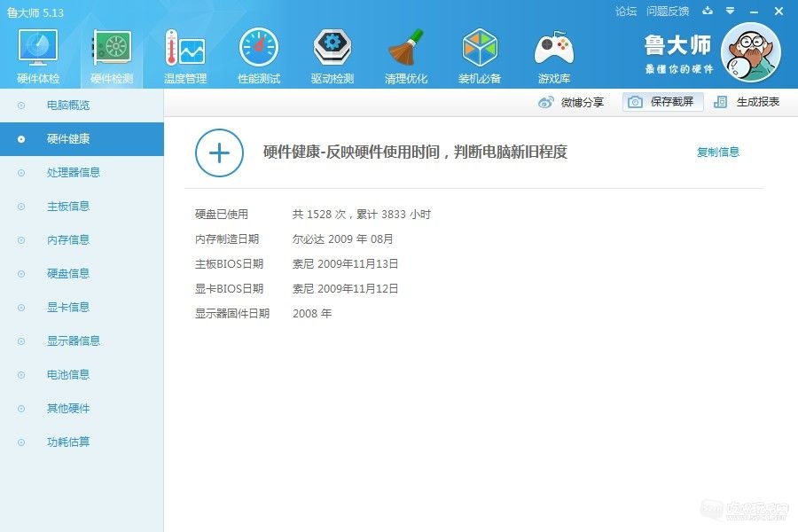Screen dimensions: 798x532
Task: Select 内存信息 in sidebar
Action: [82, 239]
